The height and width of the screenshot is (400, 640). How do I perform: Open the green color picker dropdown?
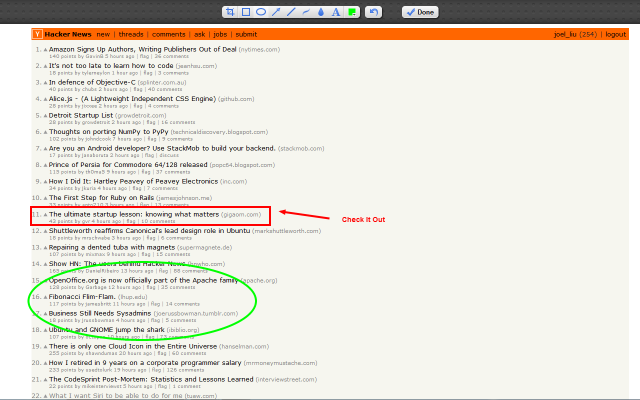352,12
